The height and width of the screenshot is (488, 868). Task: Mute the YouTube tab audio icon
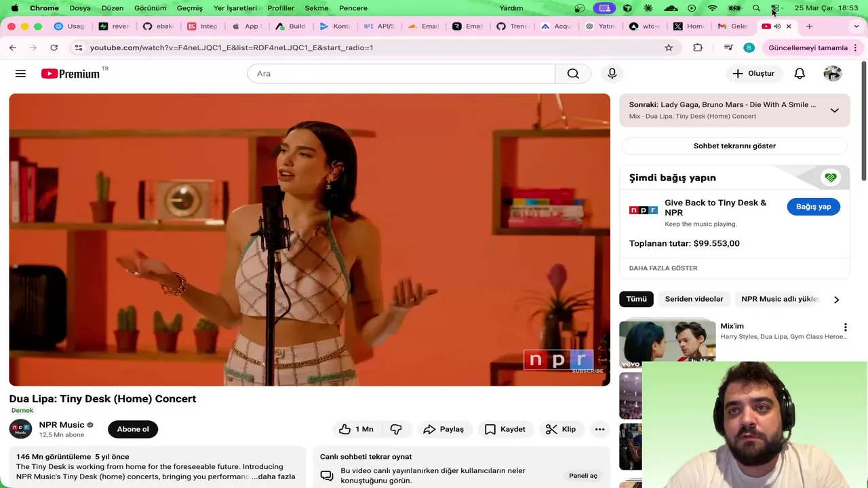777,26
